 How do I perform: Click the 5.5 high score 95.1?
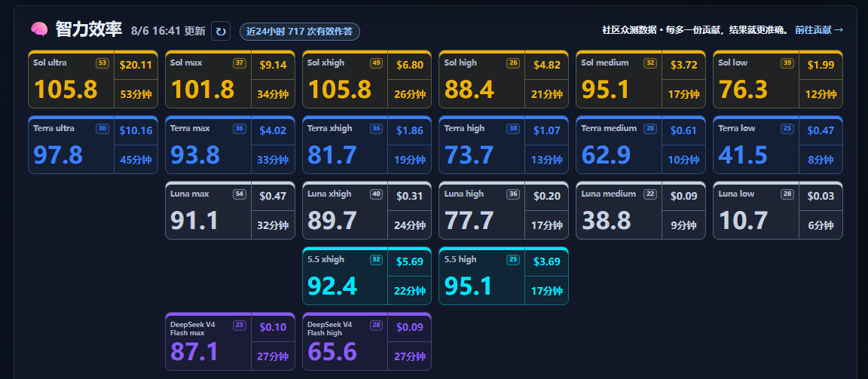(x=468, y=286)
